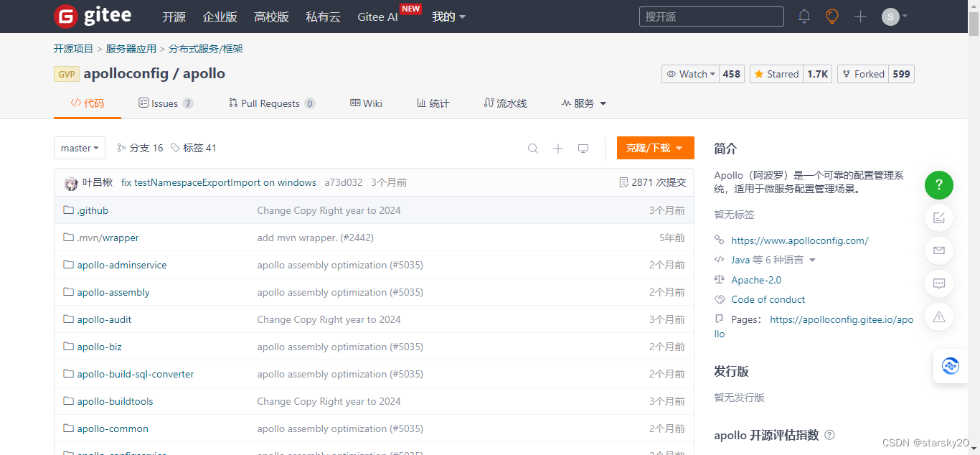
Task: Click the Gitee logo
Action: coord(93,16)
